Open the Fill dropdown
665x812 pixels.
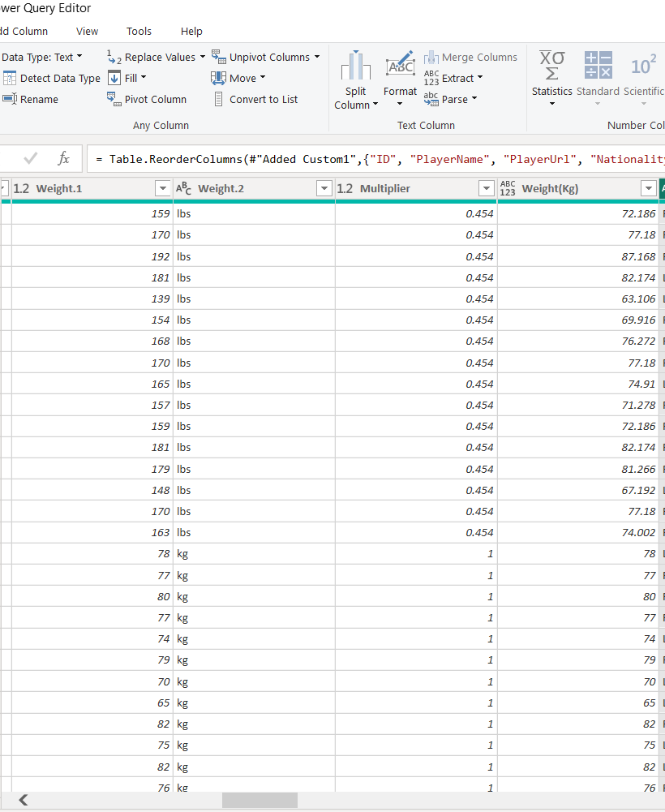[127, 78]
